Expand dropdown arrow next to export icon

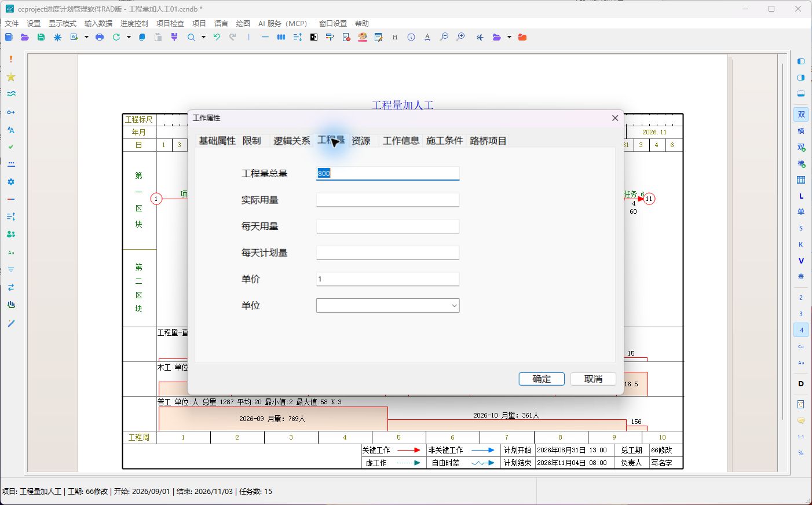[86, 37]
